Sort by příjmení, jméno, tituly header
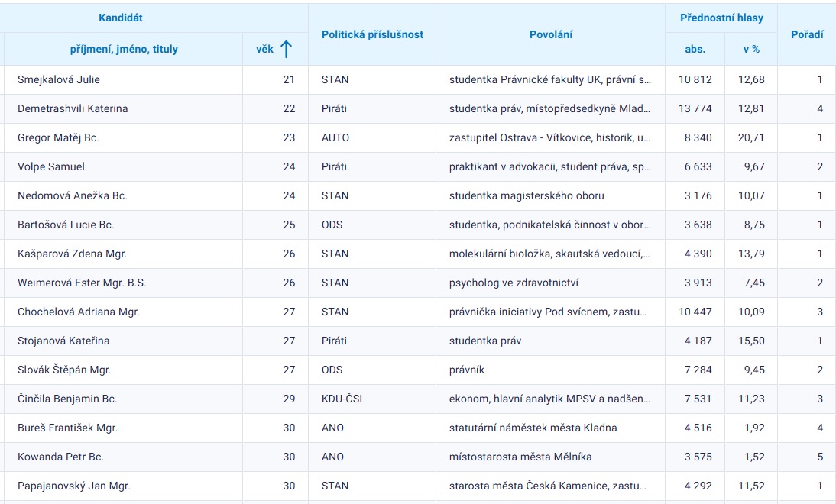836x504 pixels. point(123,50)
